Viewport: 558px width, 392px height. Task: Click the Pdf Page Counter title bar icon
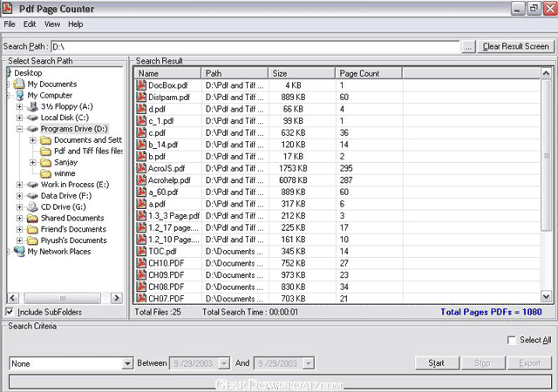tap(7, 8)
